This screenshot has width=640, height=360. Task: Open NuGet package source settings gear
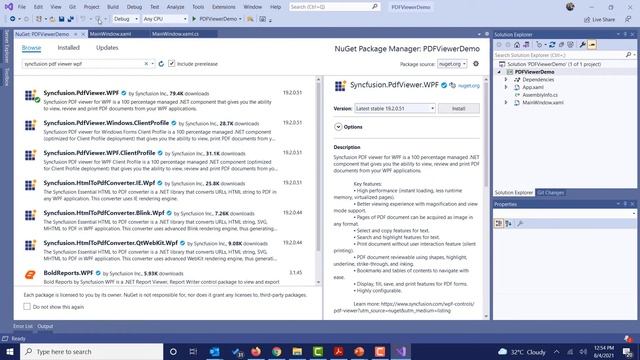[476, 64]
